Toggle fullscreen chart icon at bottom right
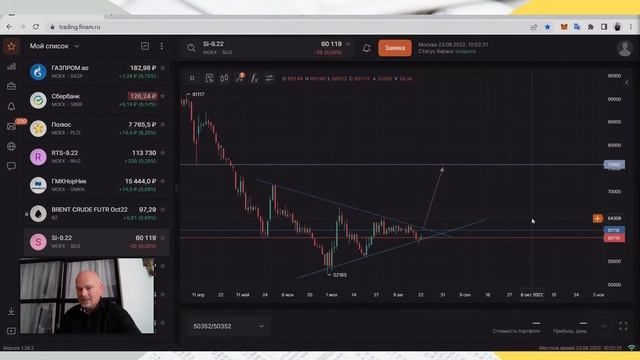The width and height of the screenshot is (640, 360). pyautogui.click(x=623, y=326)
